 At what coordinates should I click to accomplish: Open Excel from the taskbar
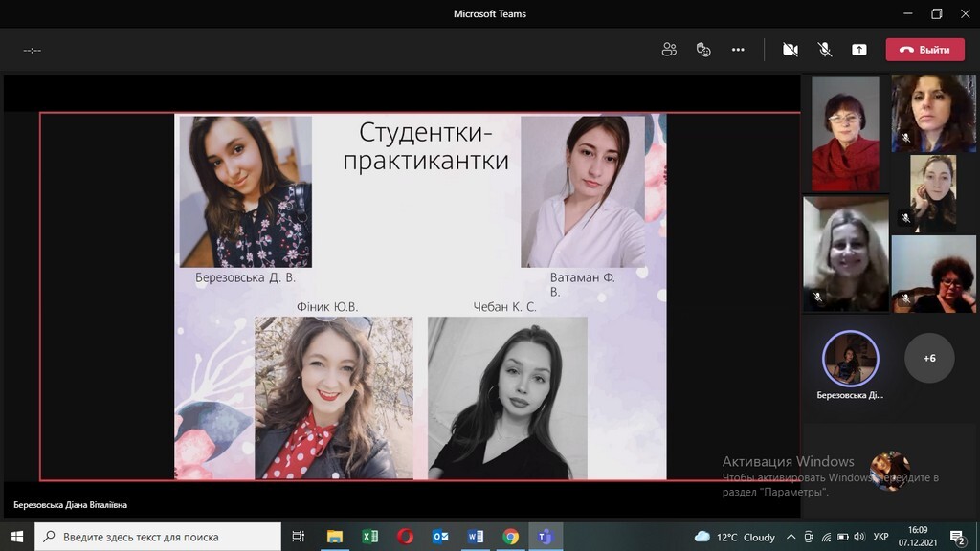point(370,537)
